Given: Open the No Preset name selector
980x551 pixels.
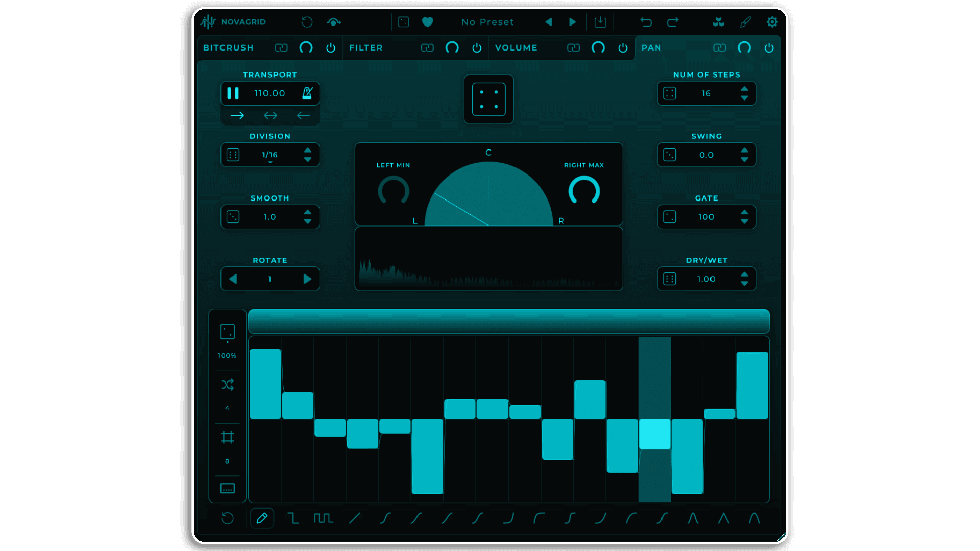Looking at the screenshot, I should (x=487, y=22).
